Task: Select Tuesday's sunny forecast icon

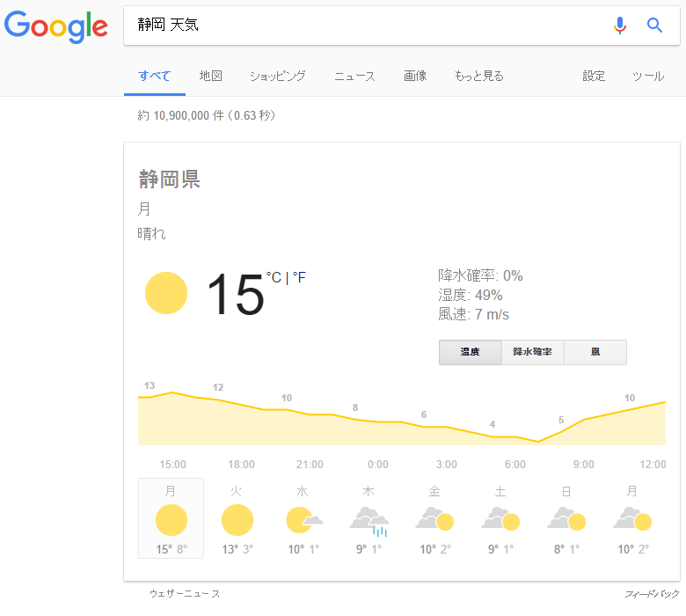Action: pyautogui.click(x=237, y=520)
